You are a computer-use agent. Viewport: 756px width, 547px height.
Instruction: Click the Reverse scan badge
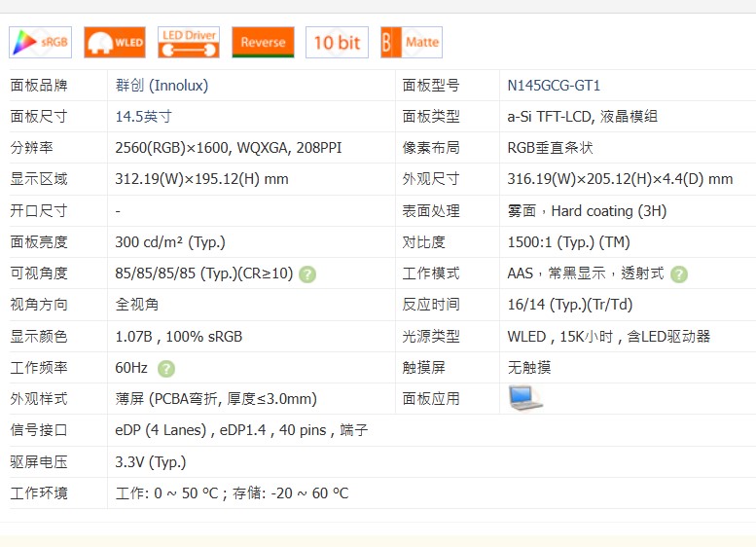263,42
